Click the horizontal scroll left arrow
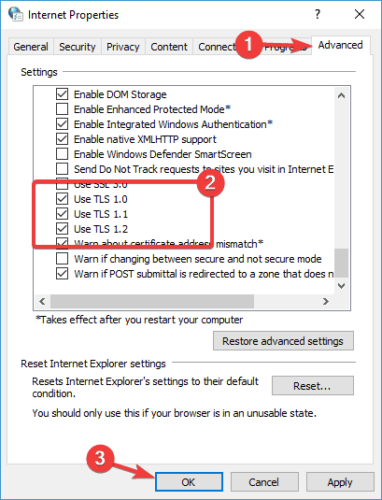This screenshot has height=500, width=382. [42, 301]
